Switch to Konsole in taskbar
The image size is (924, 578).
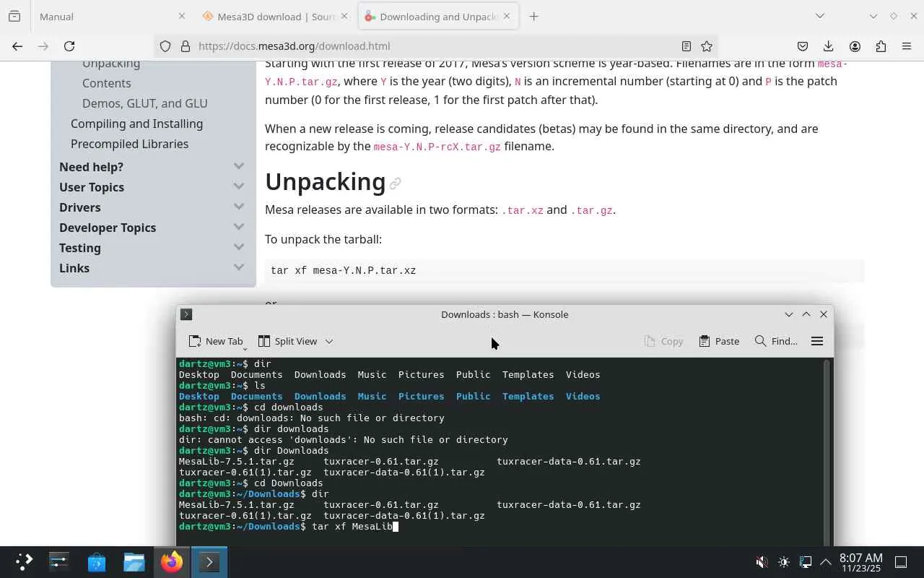tap(209, 561)
